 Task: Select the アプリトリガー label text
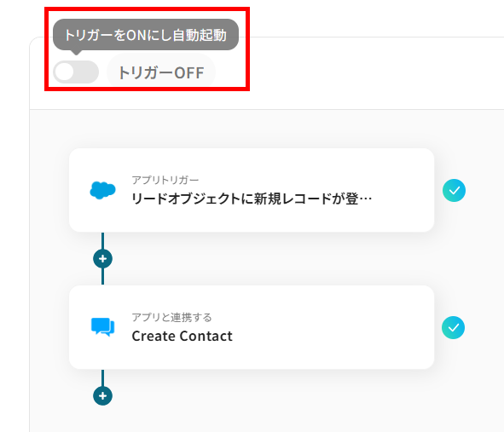coord(165,180)
